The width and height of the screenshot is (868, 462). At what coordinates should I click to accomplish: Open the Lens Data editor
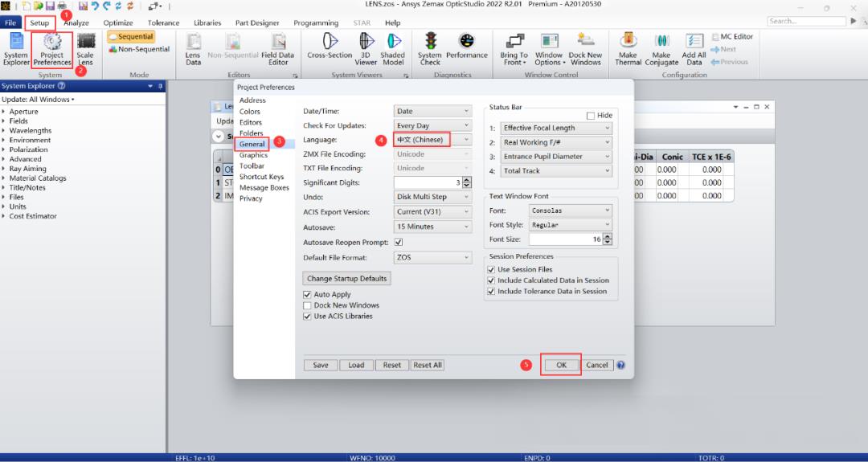click(x=193, y=49)
